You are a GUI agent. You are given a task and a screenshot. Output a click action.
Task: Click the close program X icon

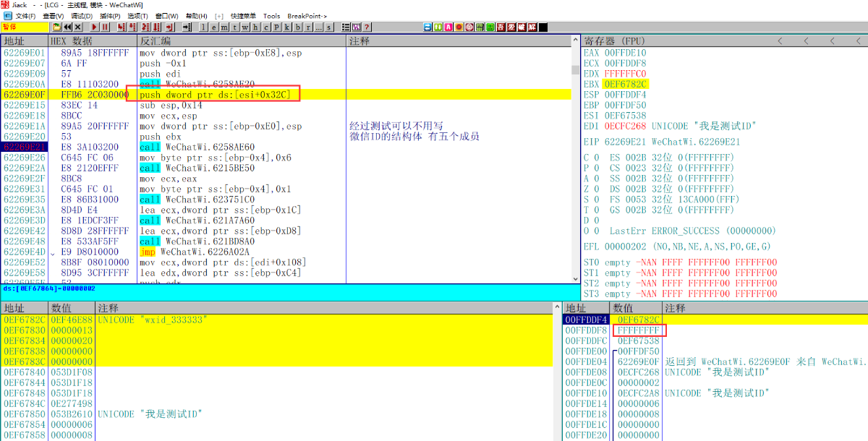click(77, 27)
